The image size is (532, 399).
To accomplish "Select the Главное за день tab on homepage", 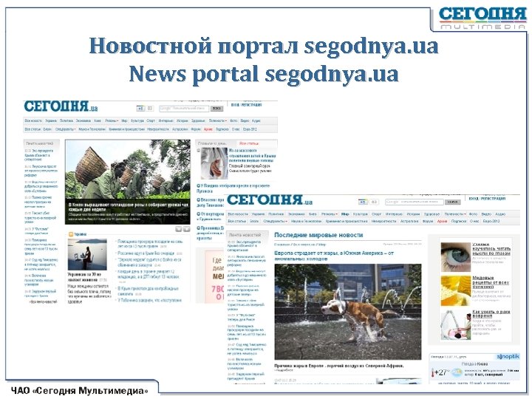I will [x=212, y=143].
